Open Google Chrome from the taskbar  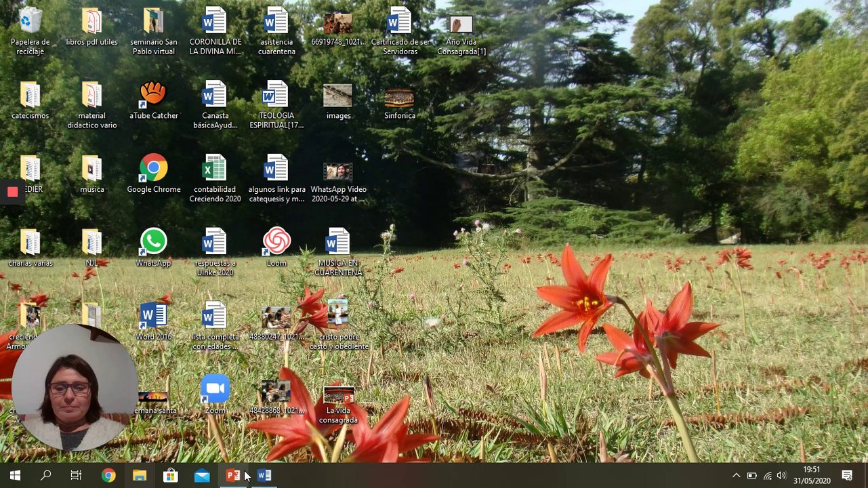[x=108, y=476]
